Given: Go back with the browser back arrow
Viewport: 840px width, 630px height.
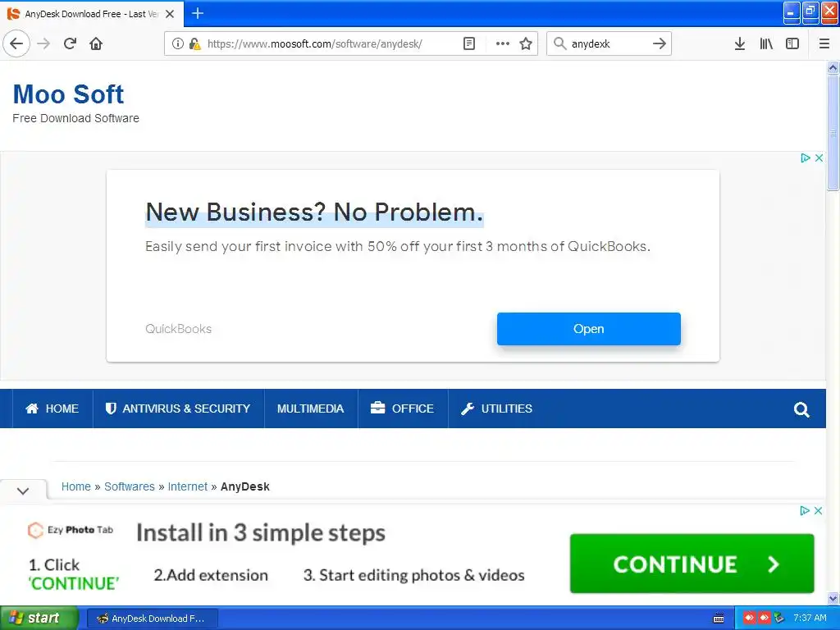Looking at the screenshot, I should click(16, 43).
